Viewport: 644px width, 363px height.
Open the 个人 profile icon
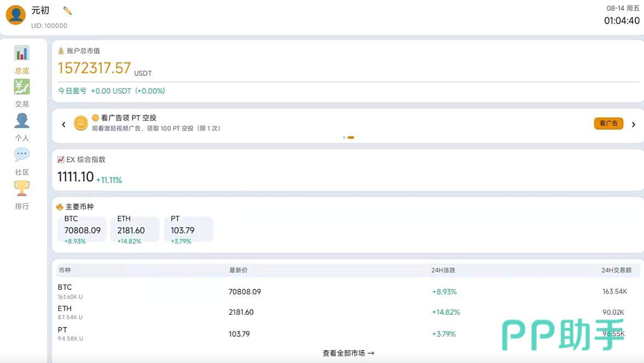point(22,120)
